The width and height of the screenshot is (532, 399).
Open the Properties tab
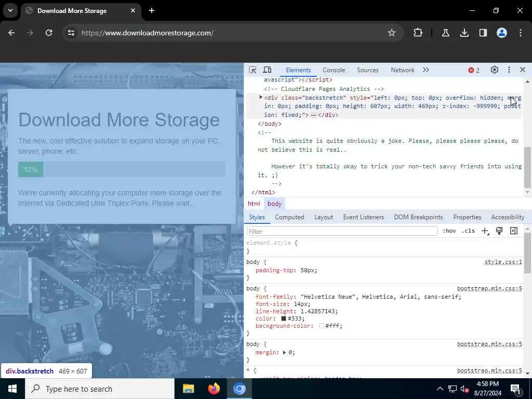pos(467,217)
